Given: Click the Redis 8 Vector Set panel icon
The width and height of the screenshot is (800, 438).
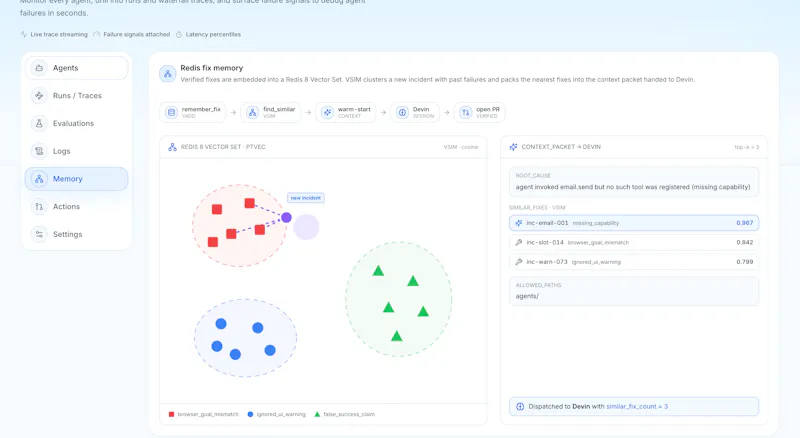Looking at the screenshot, I should coord(172,147).
